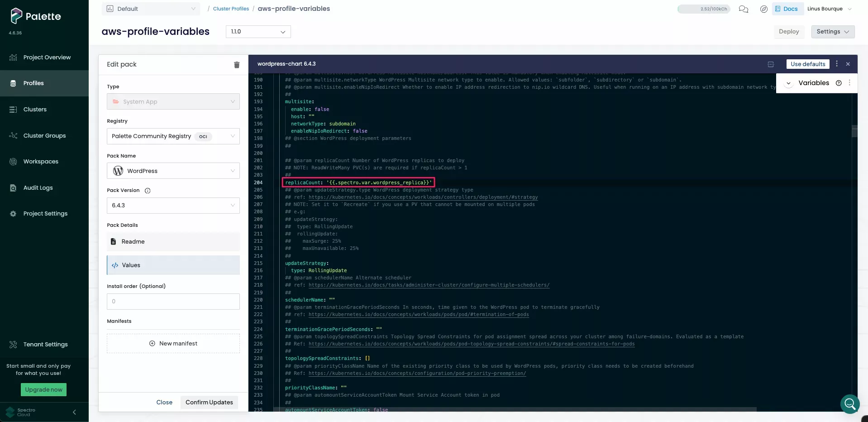Collapse the sidebar with the chevron toggle

pyautogui.click(x=74, y=412)
